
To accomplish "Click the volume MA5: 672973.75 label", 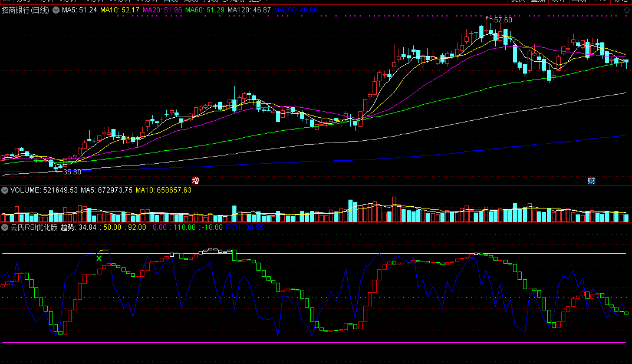I will [x=106, y=190].
